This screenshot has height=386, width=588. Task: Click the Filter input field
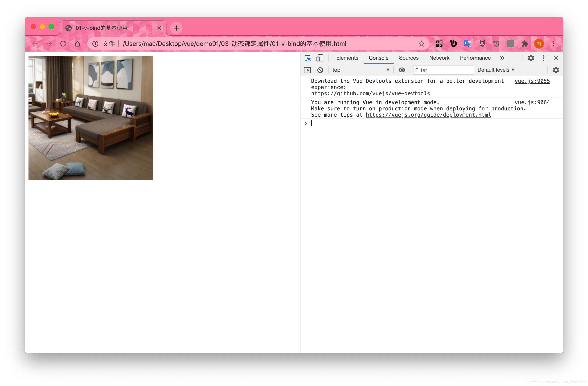441,69
